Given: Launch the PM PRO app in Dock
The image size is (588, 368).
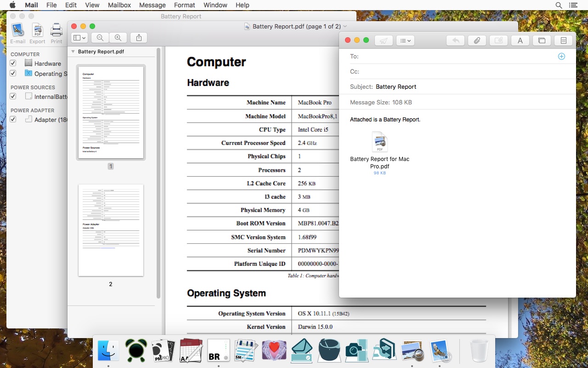Looking at the screenshot, I should 164,351.
